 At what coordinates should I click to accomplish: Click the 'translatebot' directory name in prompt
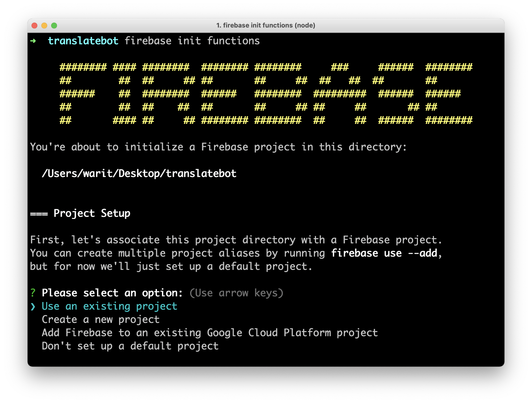click(83, 41)
